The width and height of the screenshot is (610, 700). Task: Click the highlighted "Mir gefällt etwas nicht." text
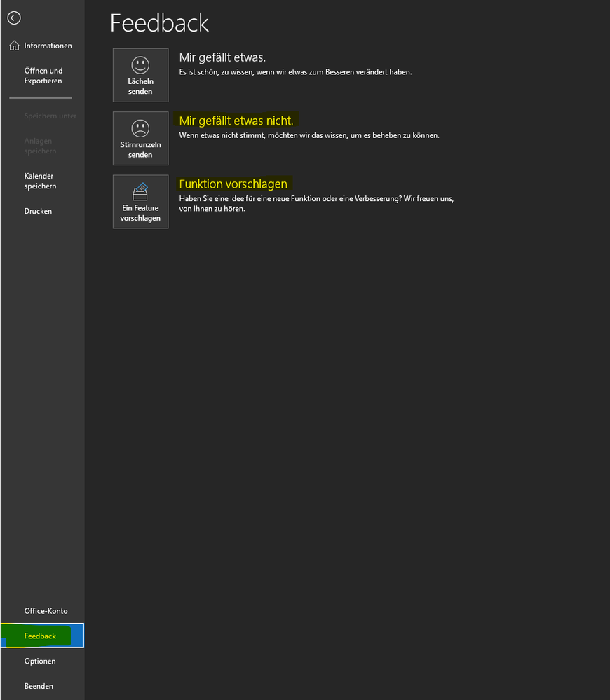[236, 120]
